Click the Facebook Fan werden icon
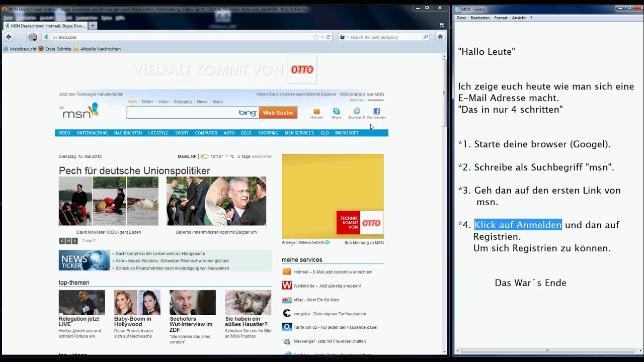Screen dimensions: 644x362 tap(376, 111)
